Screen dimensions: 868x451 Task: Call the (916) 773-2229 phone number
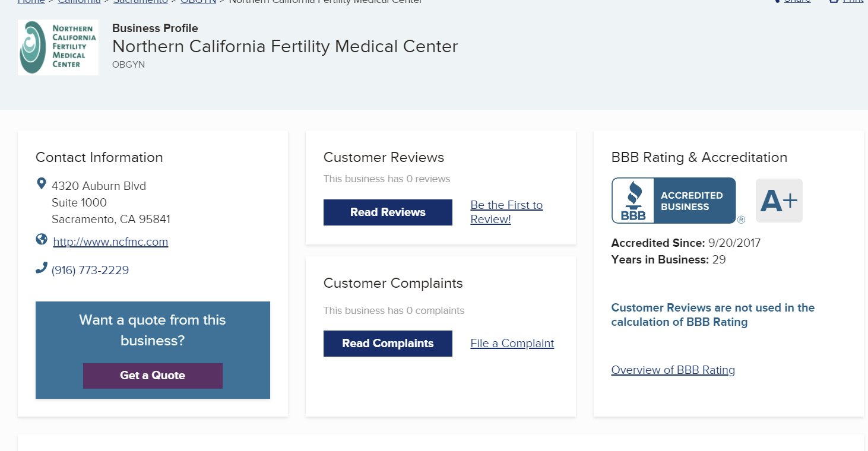[x=90, y=271]
